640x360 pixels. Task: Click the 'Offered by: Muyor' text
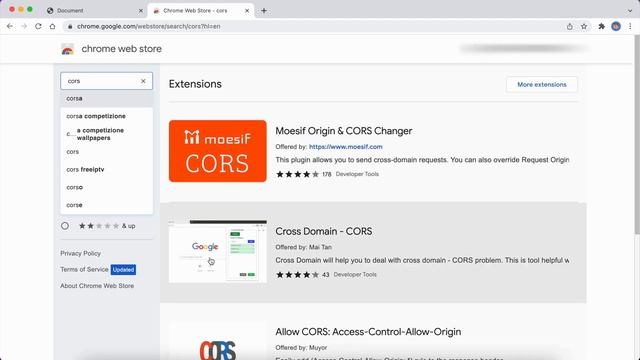(x=301, y=348)
